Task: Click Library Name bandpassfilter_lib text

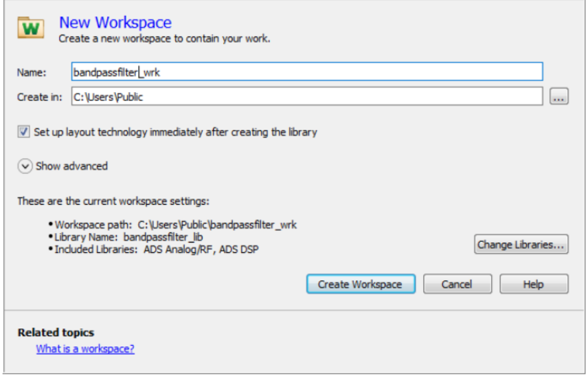Action: pos(128,237)
